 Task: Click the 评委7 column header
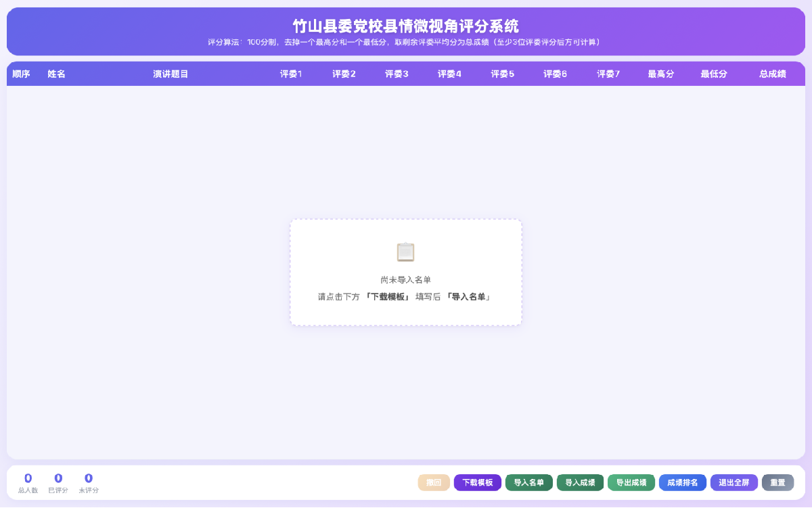608,74
